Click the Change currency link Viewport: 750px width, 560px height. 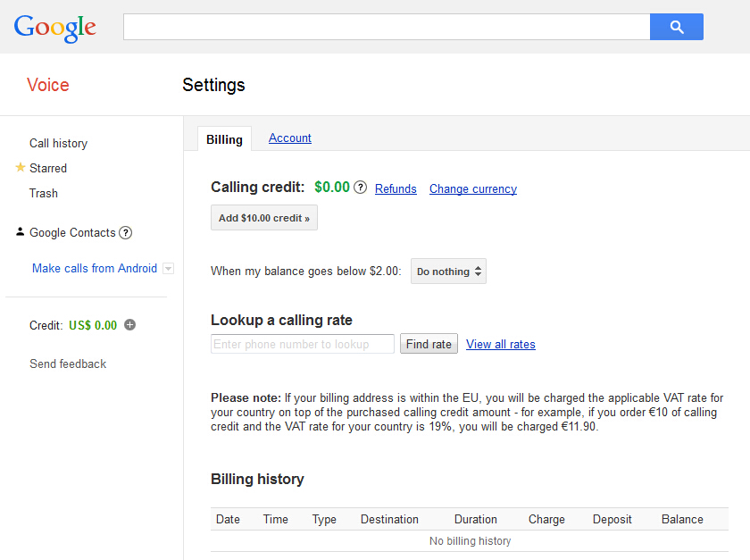point(473,188)
